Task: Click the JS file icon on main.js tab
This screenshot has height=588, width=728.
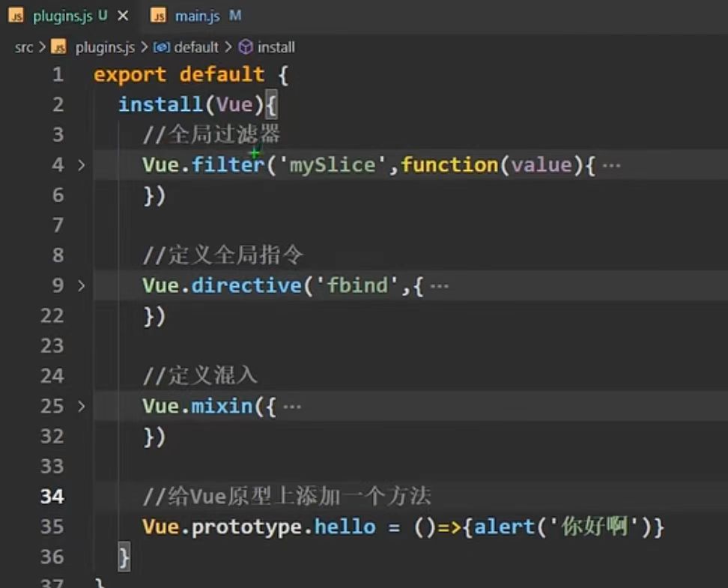Action: [x=158, y=16]
